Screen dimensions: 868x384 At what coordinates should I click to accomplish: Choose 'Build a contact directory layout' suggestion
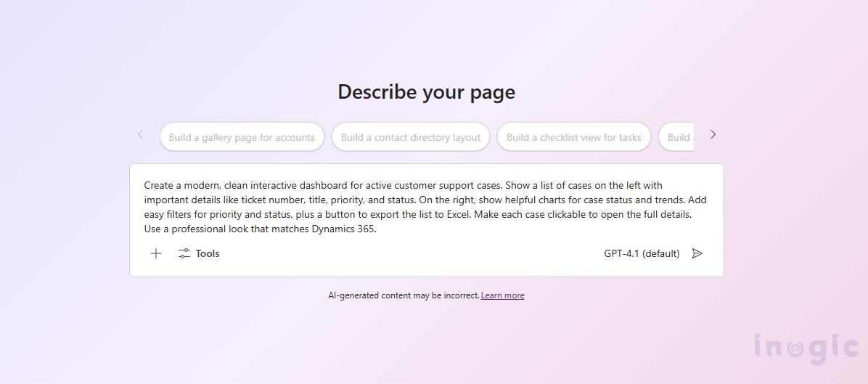click(411, 136)
